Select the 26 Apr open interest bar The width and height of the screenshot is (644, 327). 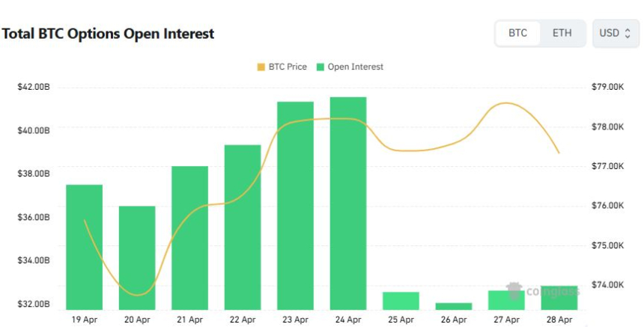coord(454,306)
